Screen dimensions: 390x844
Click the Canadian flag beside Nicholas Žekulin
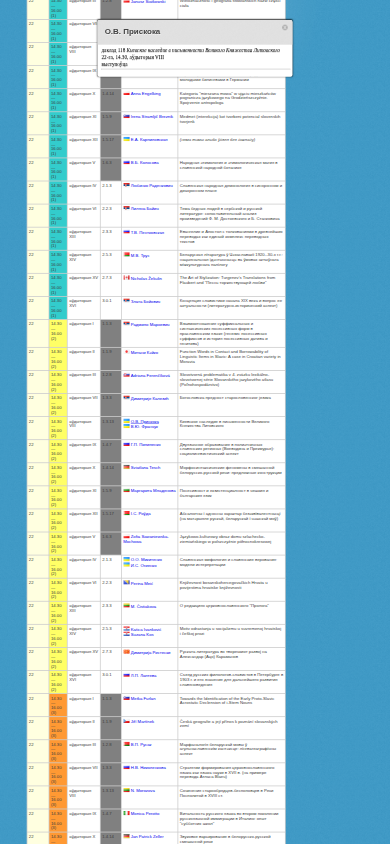tap(126, 278)
